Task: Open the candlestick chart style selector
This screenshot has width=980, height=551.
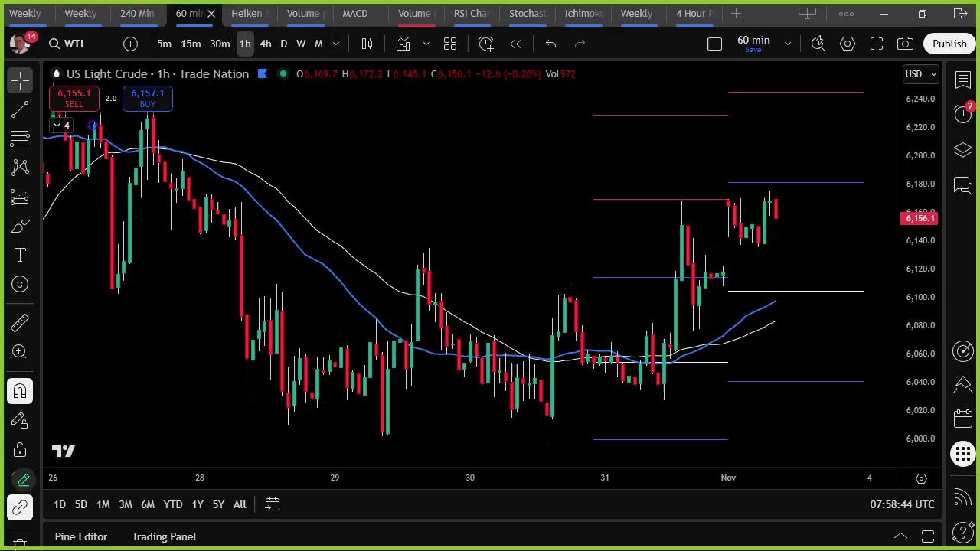Action: [367, 44]
